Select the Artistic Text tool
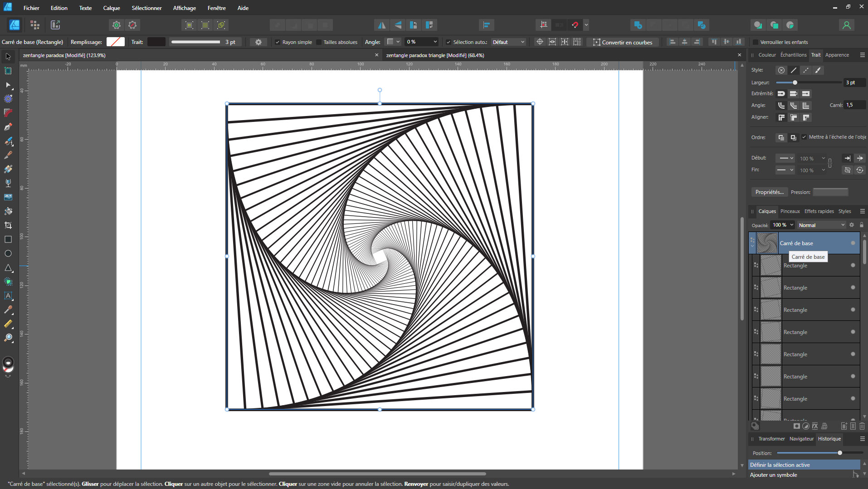The image size is (868, 489). pos(8,295)
